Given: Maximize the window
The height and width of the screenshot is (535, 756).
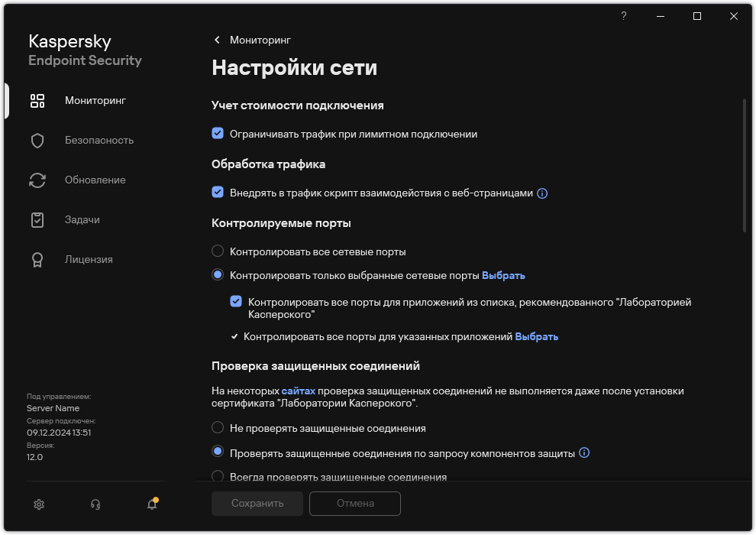Looking at the screenshot, I should pos(696,16).
